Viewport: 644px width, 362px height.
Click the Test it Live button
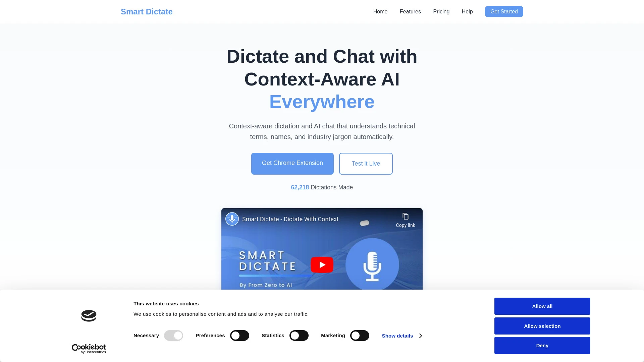[366, 164]
